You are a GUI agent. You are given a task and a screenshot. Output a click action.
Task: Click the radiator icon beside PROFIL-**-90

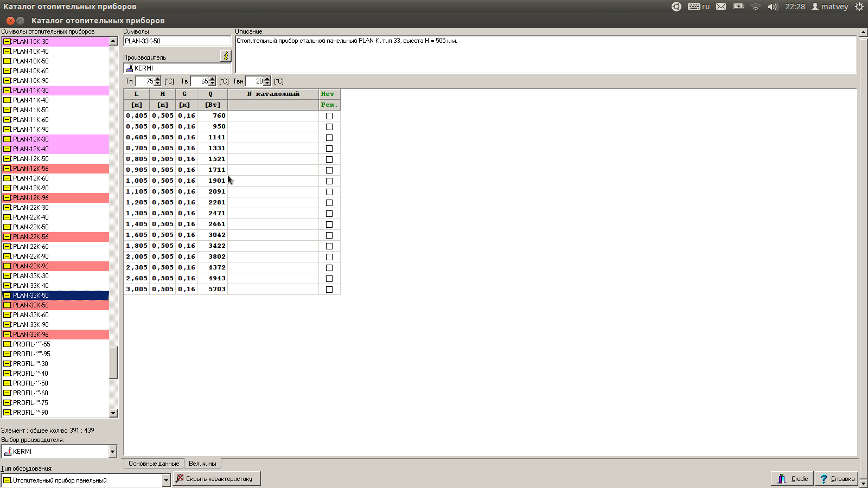[7, 413]
